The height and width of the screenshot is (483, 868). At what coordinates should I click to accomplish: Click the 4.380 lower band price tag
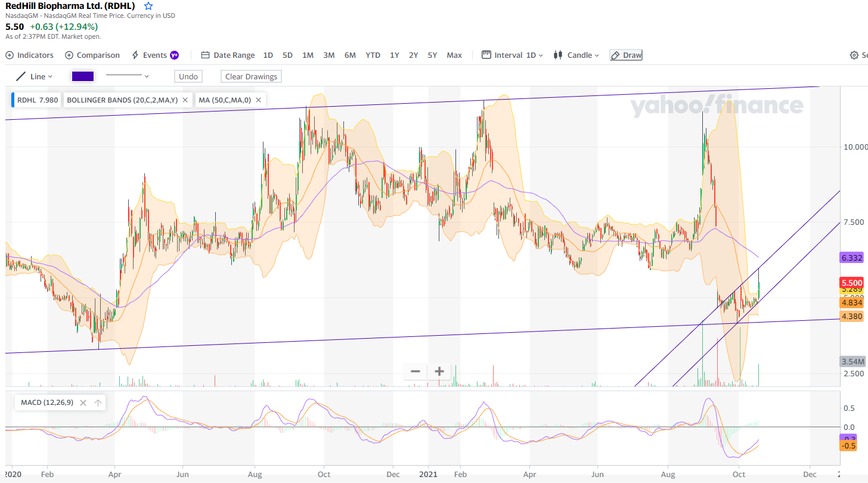851,316
